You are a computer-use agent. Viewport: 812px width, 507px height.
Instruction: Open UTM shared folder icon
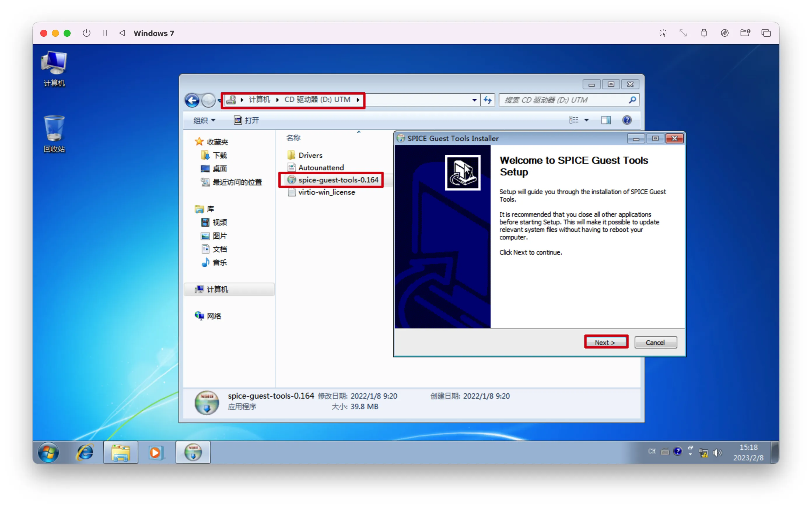point(745,33)
